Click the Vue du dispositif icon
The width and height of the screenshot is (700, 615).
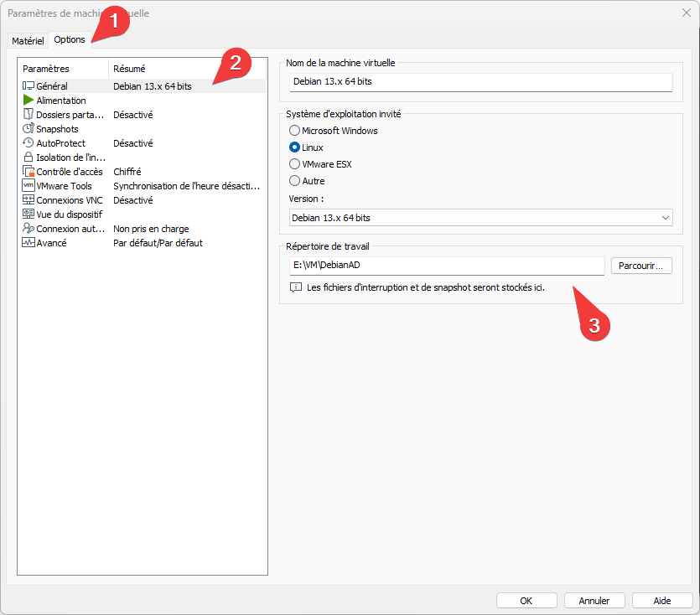point(29,214)
